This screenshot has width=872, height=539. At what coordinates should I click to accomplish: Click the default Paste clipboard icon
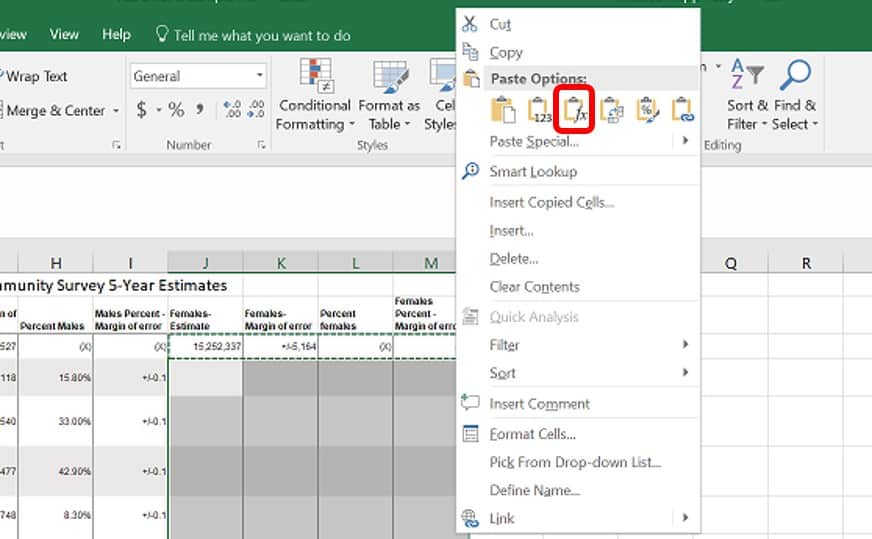click(503, 110)
